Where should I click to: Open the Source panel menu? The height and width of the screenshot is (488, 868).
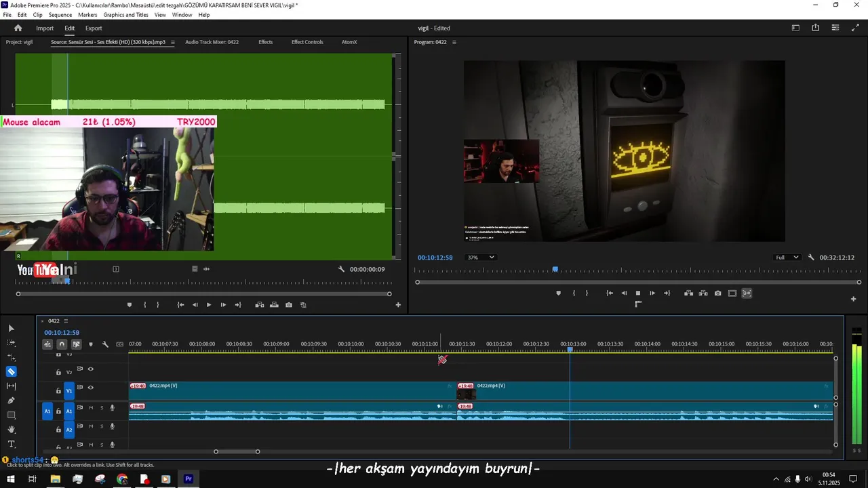[172, 42]
